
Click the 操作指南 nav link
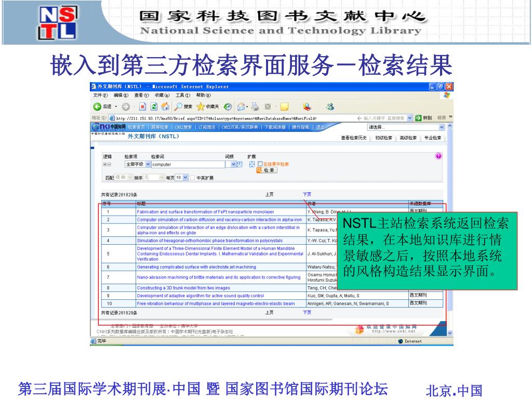(x=300, y=127)
